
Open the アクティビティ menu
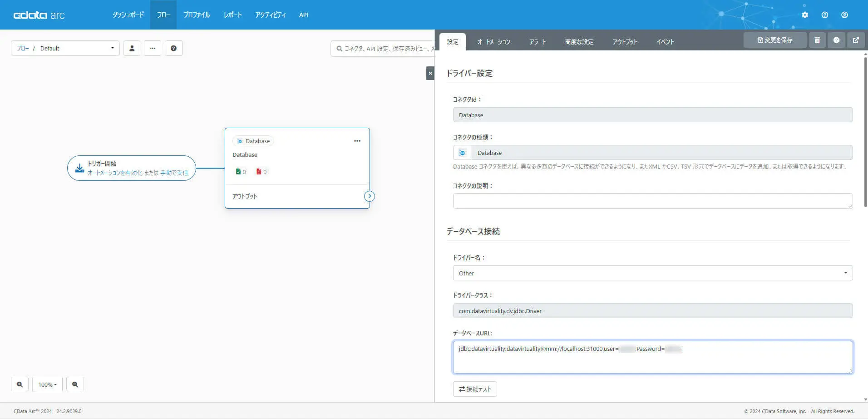[x=271, y=15]
